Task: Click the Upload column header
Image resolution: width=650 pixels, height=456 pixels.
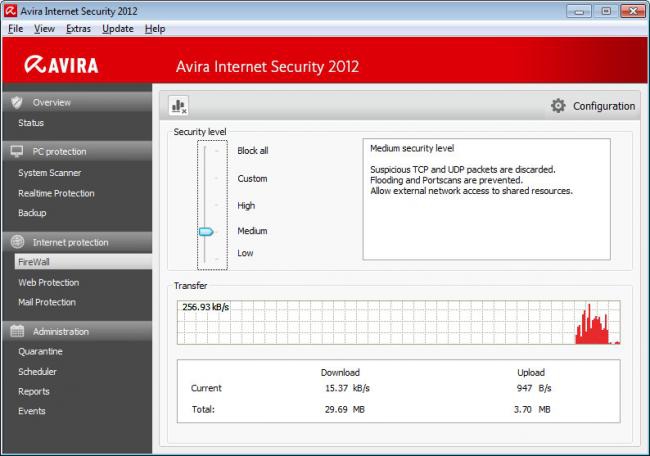Action: pyautogui.click(x=531, y=372)
